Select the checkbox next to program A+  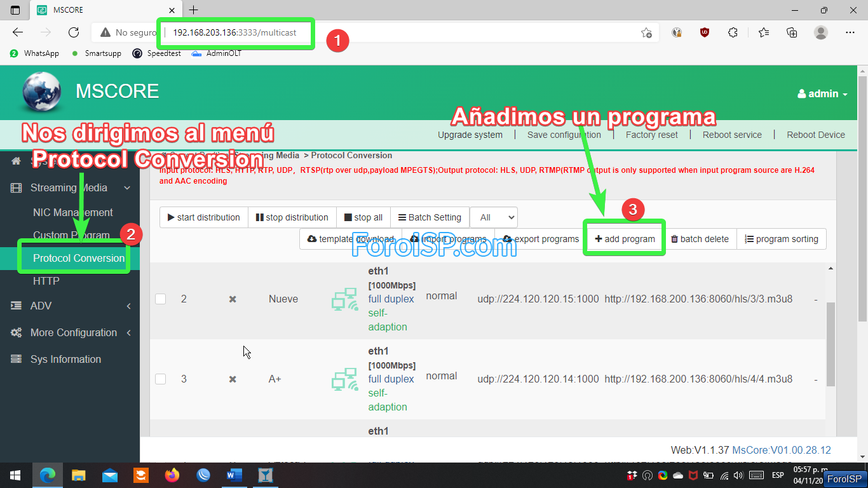tap(160, 379)
